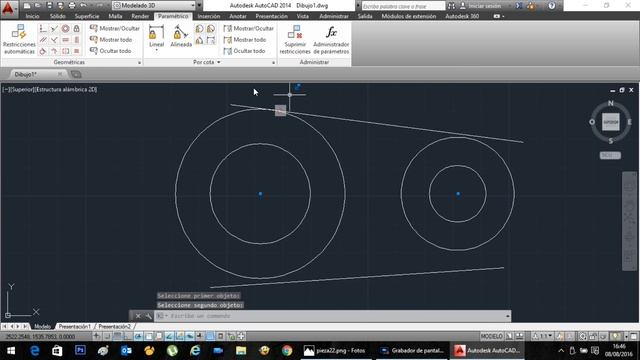Click the search keyword input box
Image resolution: width=640 pixels, height=360 pixels.
tap(403, 6)
